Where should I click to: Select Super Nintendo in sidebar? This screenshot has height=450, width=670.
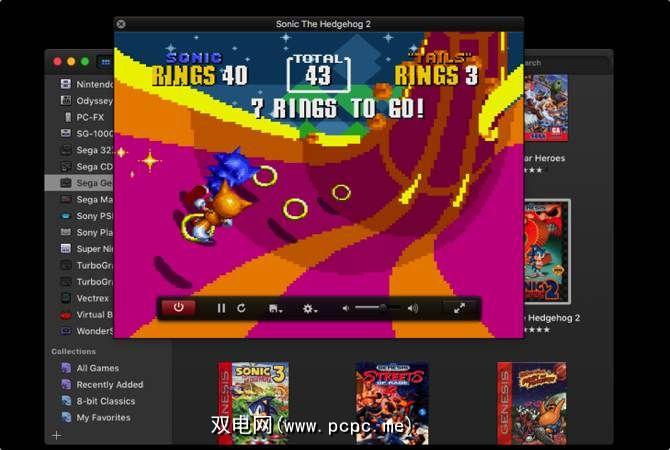click(86, 249)
